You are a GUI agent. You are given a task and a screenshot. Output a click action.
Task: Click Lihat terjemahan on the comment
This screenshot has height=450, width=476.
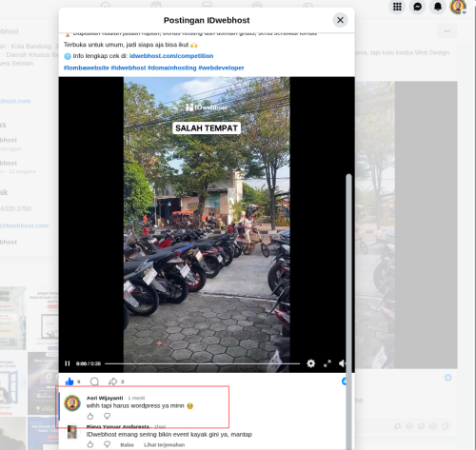(x=164, y=445)
